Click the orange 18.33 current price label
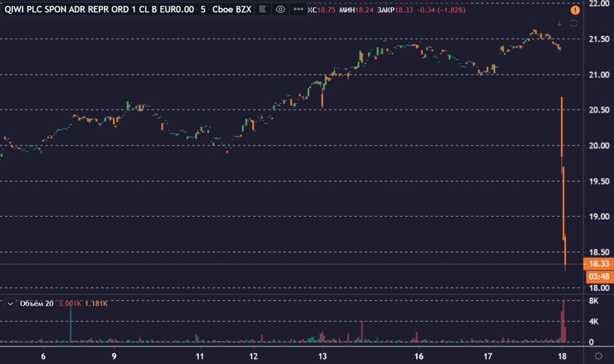The height and width of the screenshot is (364, 614). pyautogui.click(x=598, y=264)
